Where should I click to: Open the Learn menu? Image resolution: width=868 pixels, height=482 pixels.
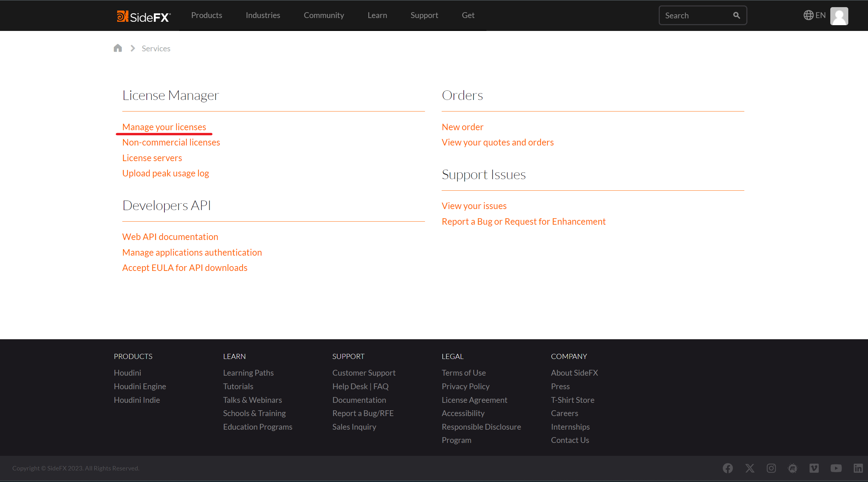point(377,15)
